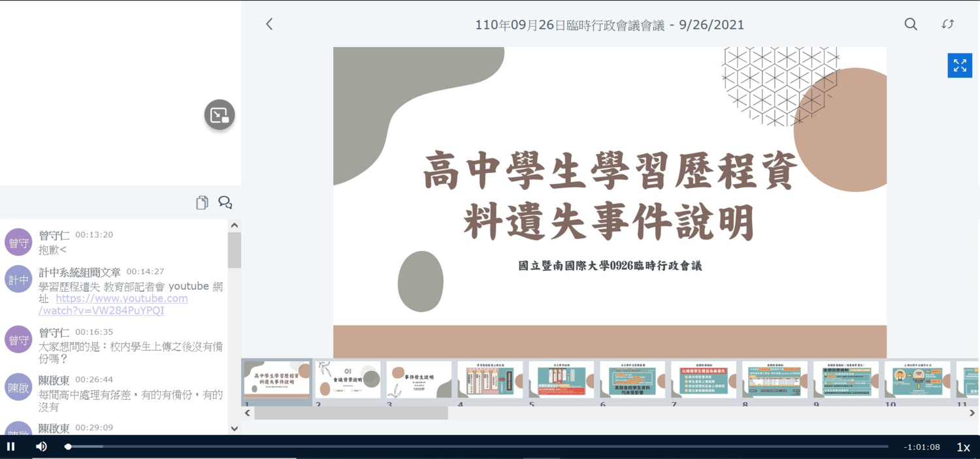Click 曾守仁 avatar at 00:16:35 message
Viewport: 980px width, 459px height.
coord(18,340)
